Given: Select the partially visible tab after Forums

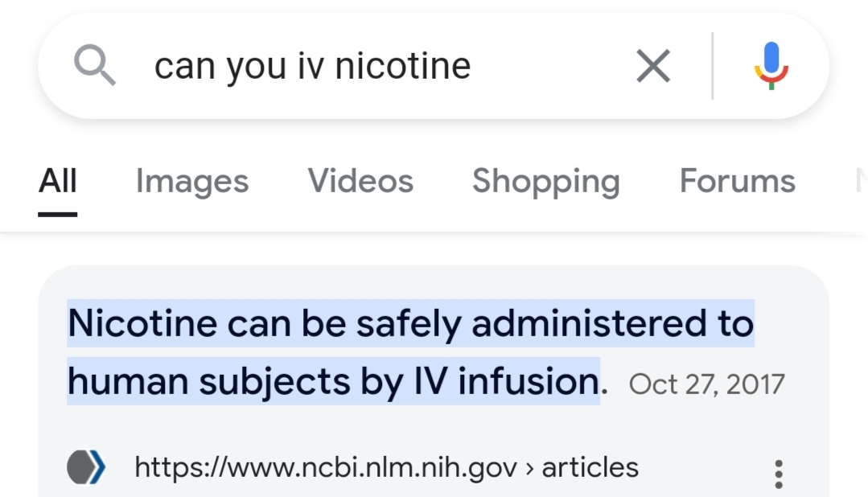Looking at the screenshot, I should coord(862,181).
